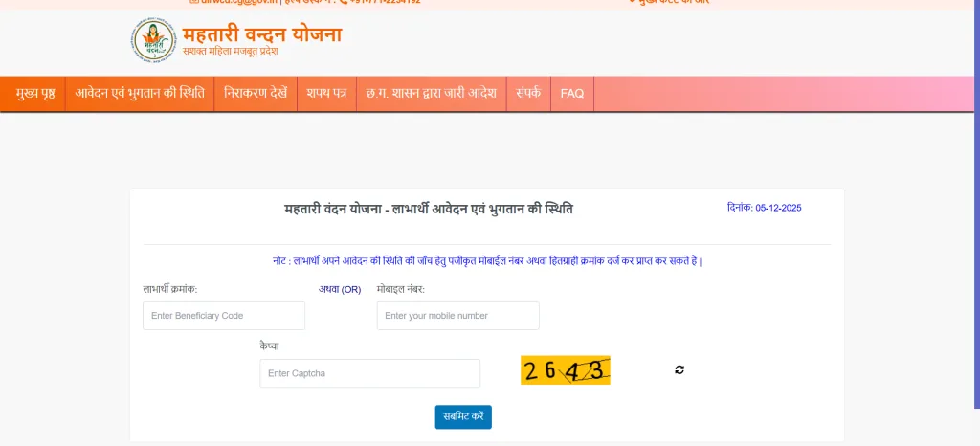Click the yellow captcha image 2643

565,370
